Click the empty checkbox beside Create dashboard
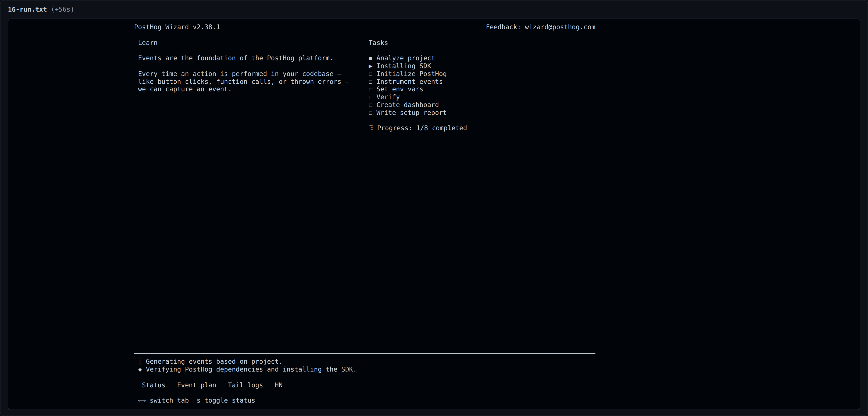 (x=371, y=105)
